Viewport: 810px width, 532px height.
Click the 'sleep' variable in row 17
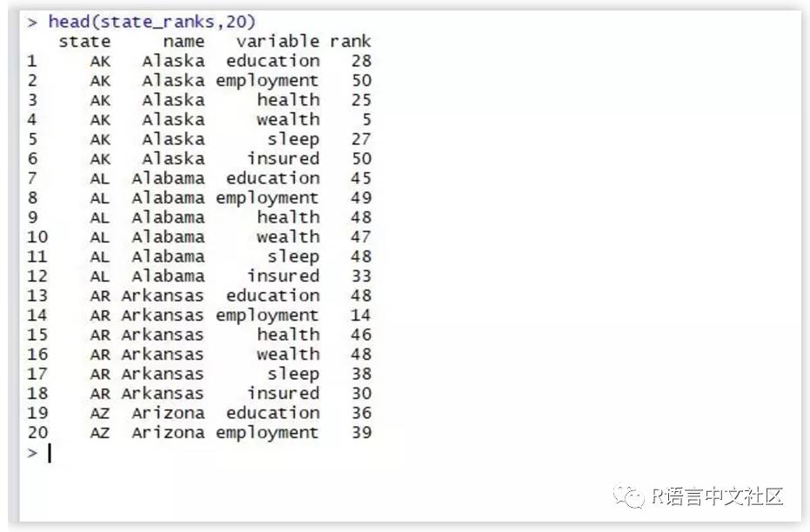pos(293,374)
